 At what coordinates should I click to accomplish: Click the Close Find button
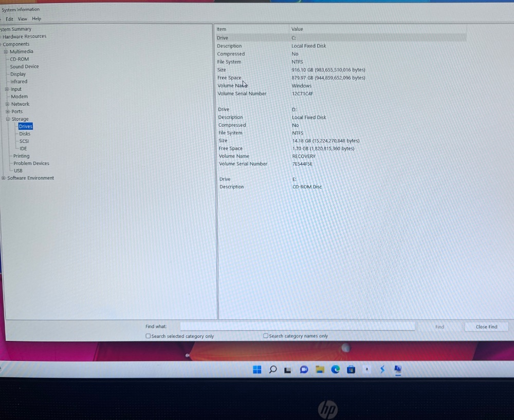coord(486,327)
